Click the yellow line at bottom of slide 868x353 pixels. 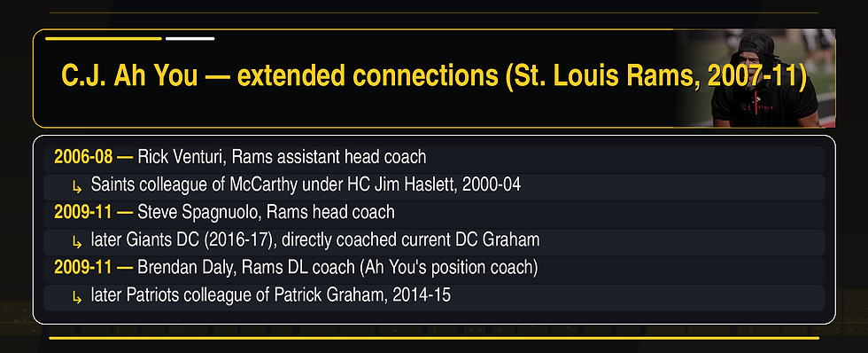(434, 338)
